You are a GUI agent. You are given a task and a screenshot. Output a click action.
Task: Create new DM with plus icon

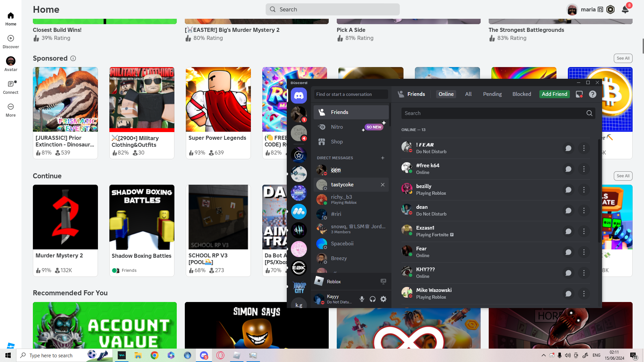point(382,158)
